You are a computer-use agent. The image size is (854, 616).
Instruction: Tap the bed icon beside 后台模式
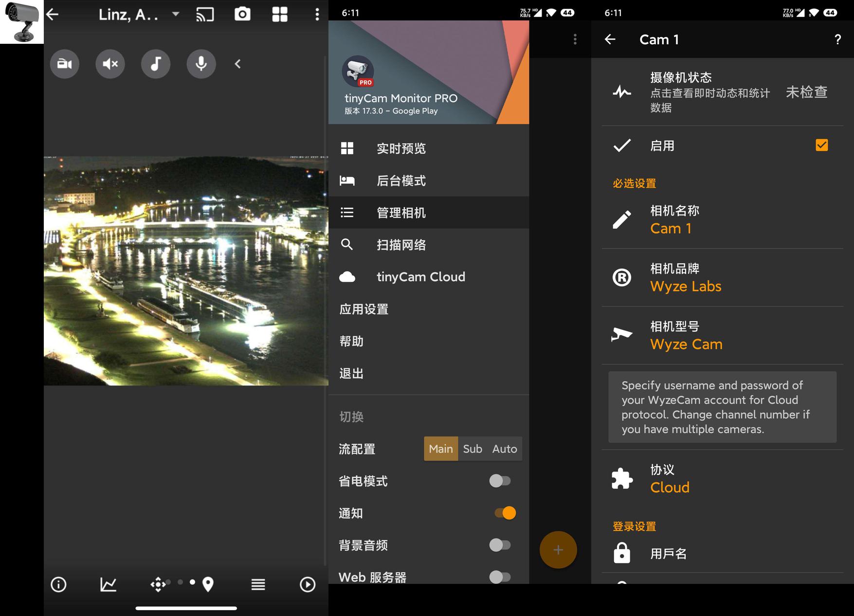tap(347, 181)
